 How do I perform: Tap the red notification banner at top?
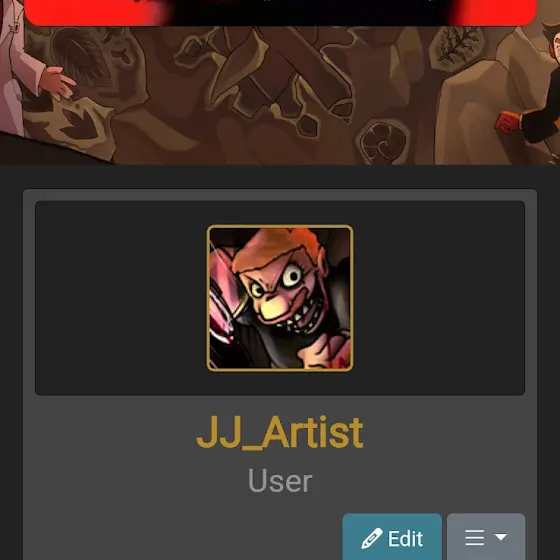pyautogui.click(x=280, y=12)
